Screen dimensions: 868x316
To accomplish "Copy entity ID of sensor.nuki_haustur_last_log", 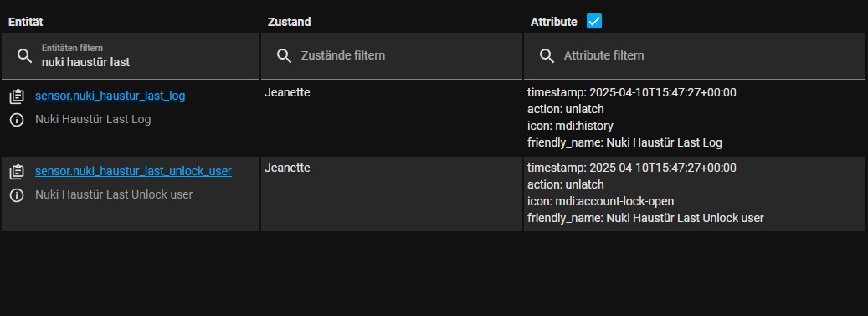I will (x=17, y=96).
